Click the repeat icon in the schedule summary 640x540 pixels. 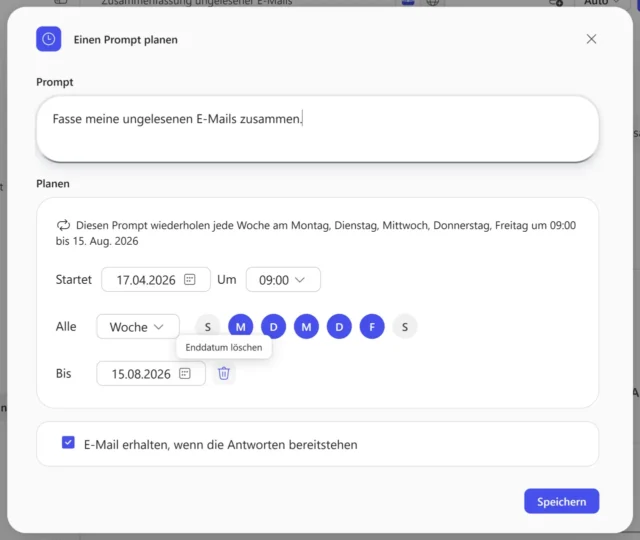tap(63, 225)
